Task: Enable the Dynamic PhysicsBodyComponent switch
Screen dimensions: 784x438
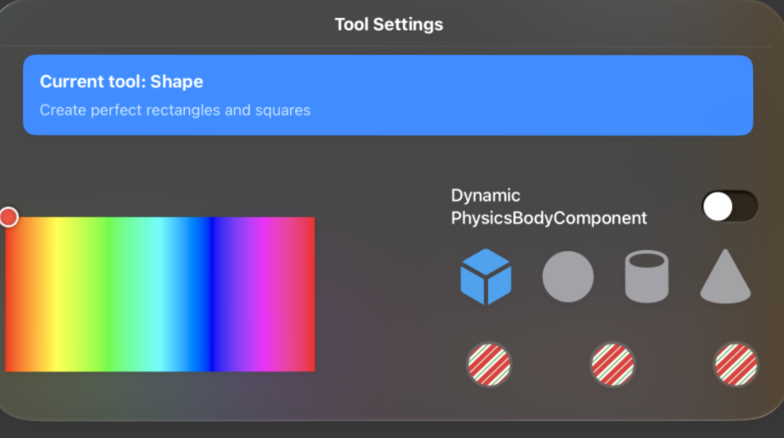Action: click(730, 207)
